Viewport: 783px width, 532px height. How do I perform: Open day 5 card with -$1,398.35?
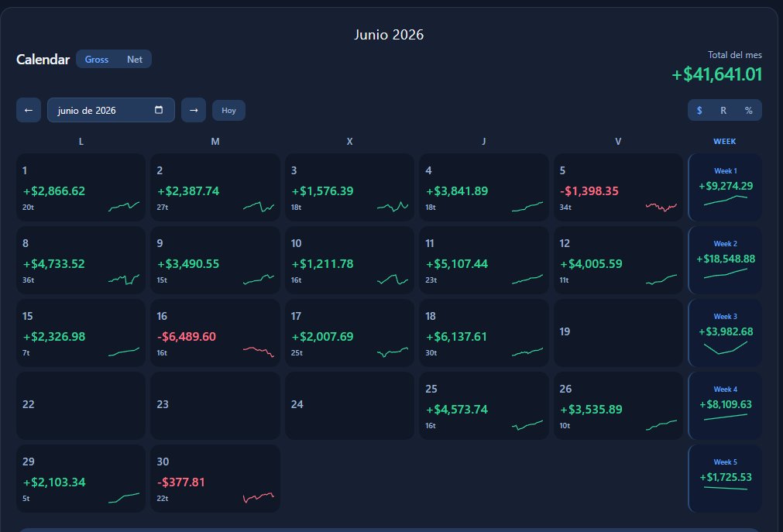tap(618, 187)
